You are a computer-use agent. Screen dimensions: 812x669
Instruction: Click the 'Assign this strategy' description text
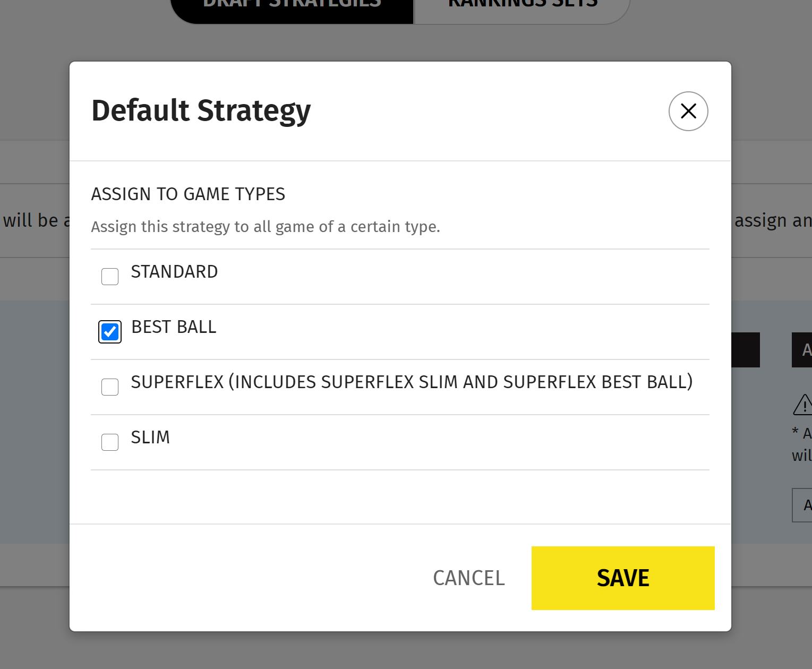coord(266,227)
